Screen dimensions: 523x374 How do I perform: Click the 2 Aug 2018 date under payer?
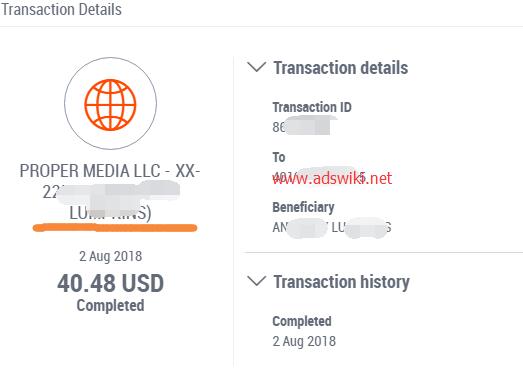(110, 256)
